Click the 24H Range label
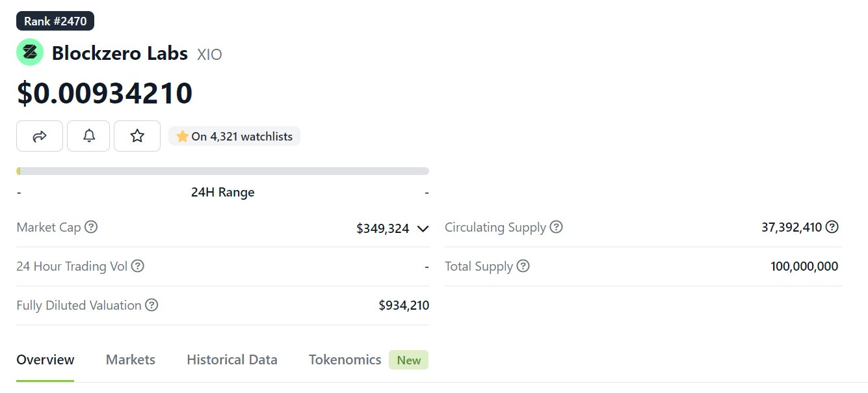 click(223, 192)
